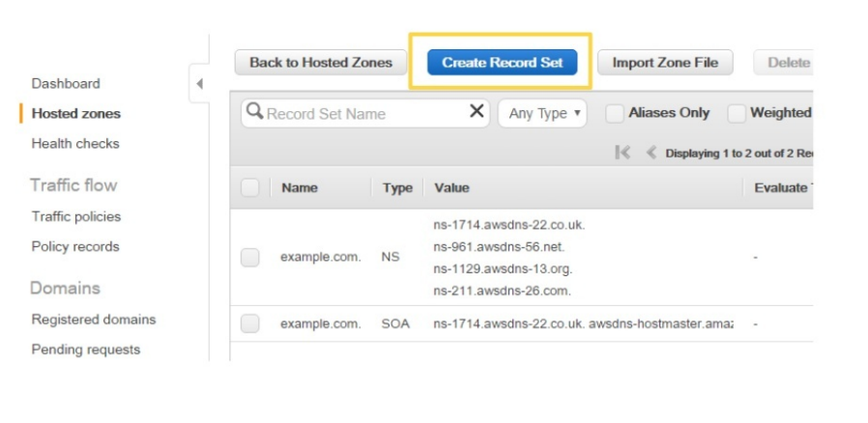Open Health checks in the sidebar
The image size is (868, 423).
click(x=75, y=143)
